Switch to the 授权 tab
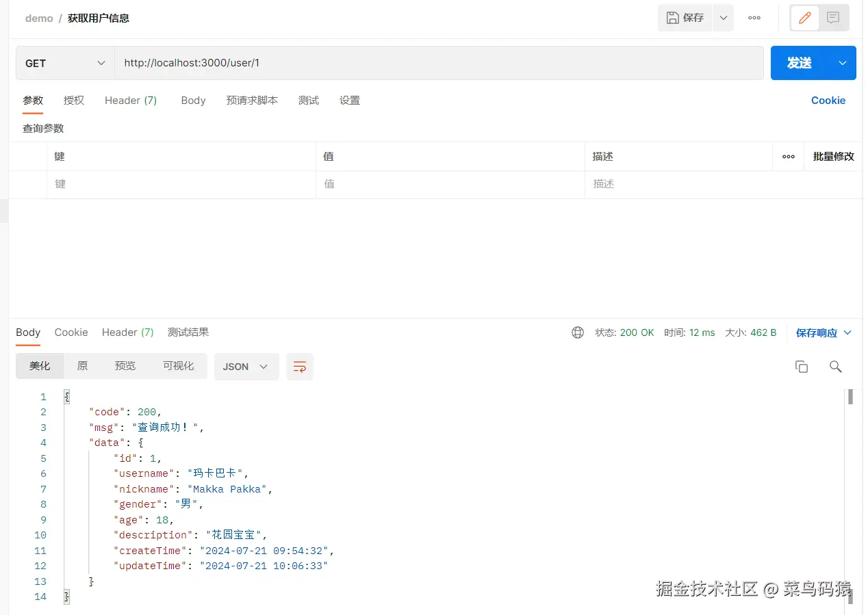Screen dimensions: 868x615 (74, 101)
